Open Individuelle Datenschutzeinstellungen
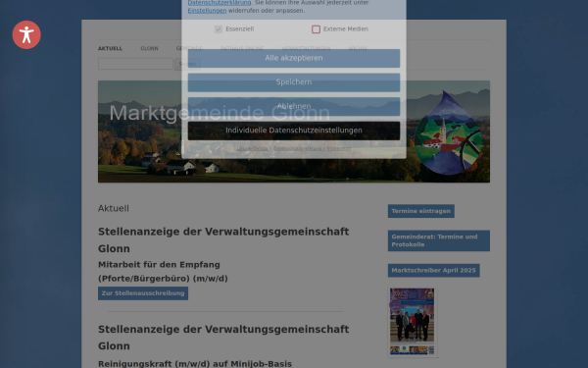This screenshot has height=368, width=588. [294, 131]
